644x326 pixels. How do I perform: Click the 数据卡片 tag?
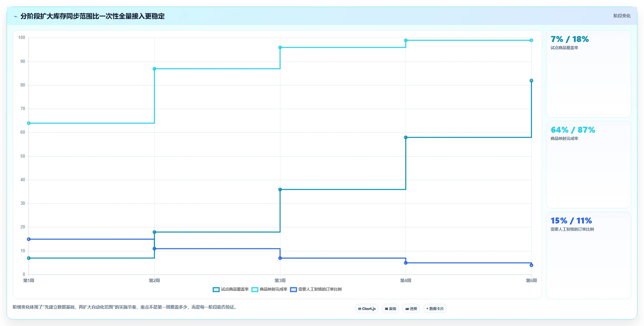tap(435, 309)
